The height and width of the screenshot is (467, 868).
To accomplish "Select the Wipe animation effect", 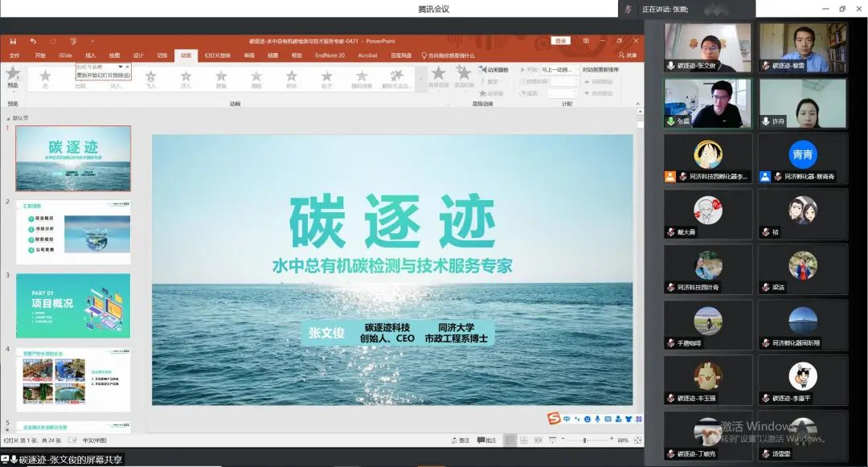I will [x=256, y=79].
